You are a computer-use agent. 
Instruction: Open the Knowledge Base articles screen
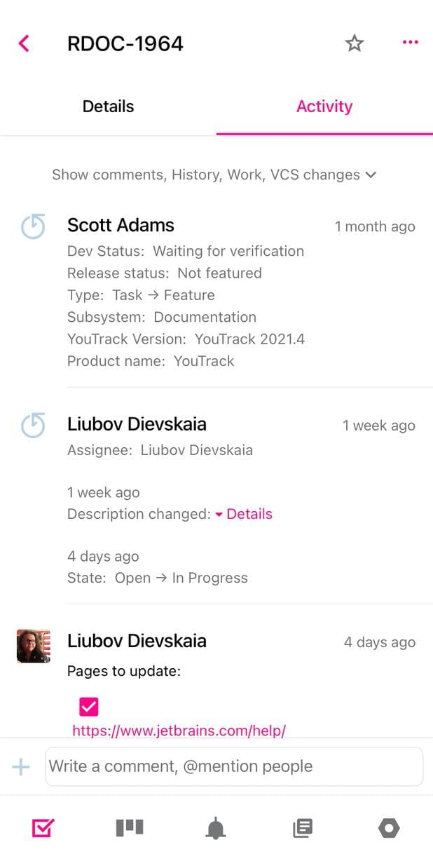(x=302, y=828)
